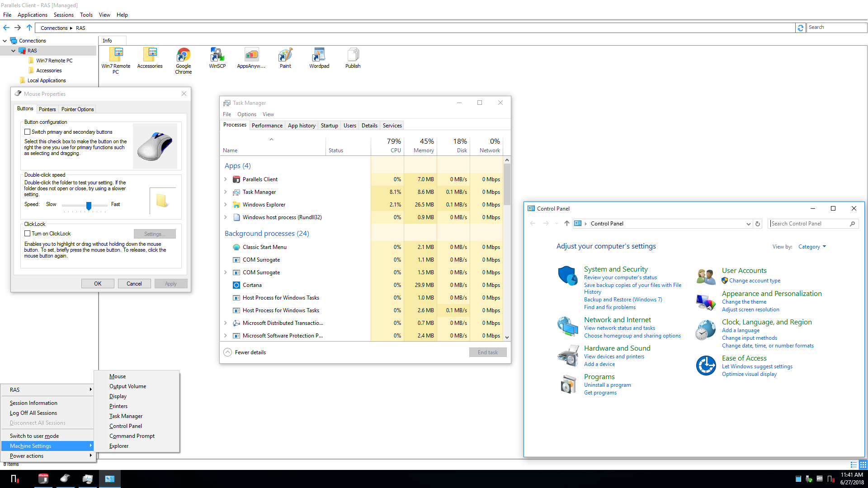The image size is (868, 488).
Task: Open the Accessories folder icon
Action: click(150, 58)
